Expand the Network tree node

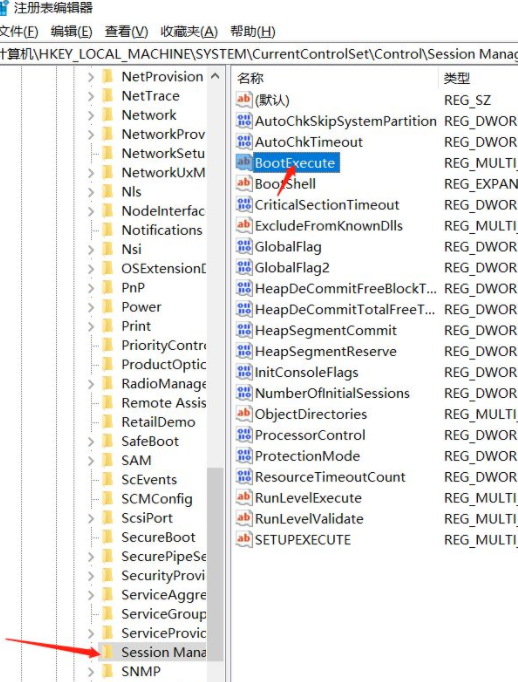pyautogui.click(x=91, y=115)
